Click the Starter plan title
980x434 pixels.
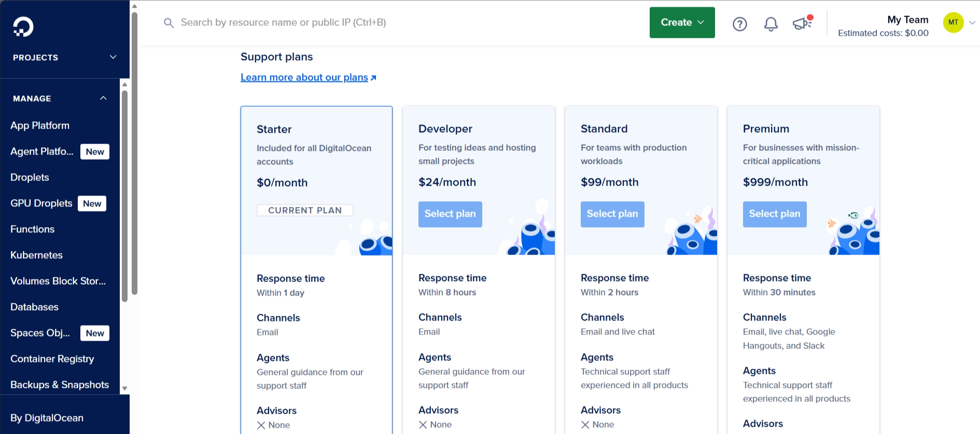point(274,130)
